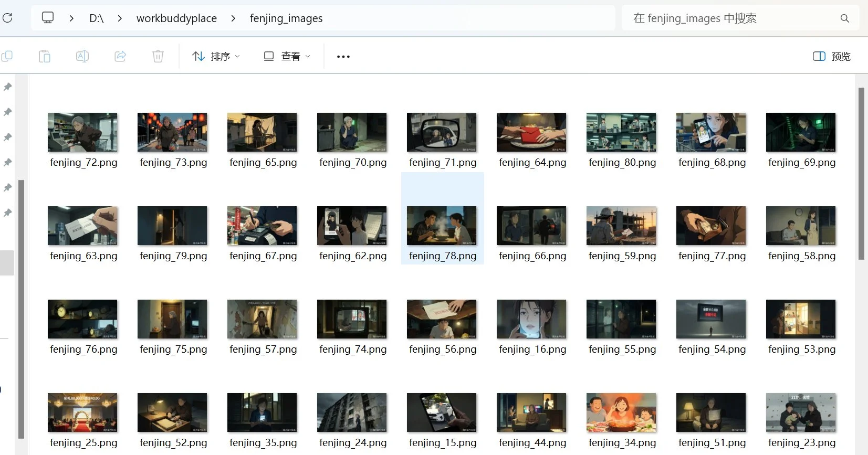The width and height of the screenshot is (868, 455).
Task: Select the fenjing_15.png thumbnail
Action: 442,412
